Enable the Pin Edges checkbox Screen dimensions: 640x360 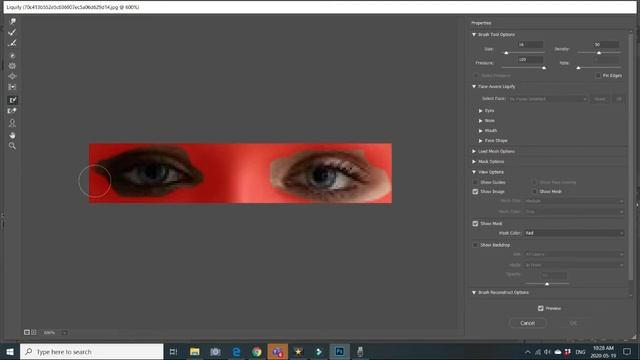[598, 76]
